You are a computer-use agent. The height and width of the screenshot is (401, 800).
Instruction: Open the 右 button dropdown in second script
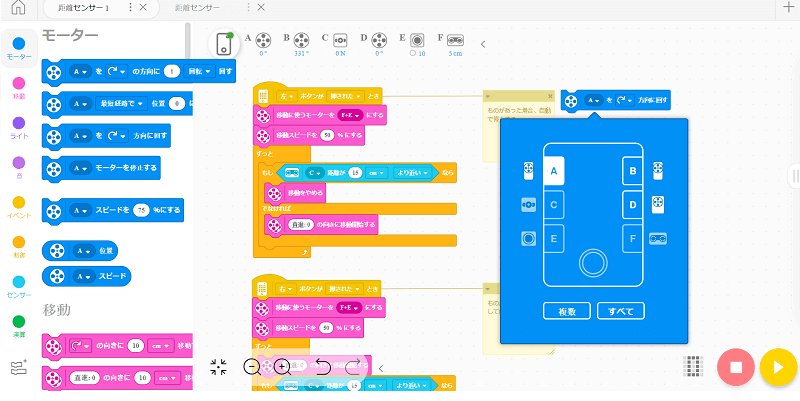(x=286, y=289)
